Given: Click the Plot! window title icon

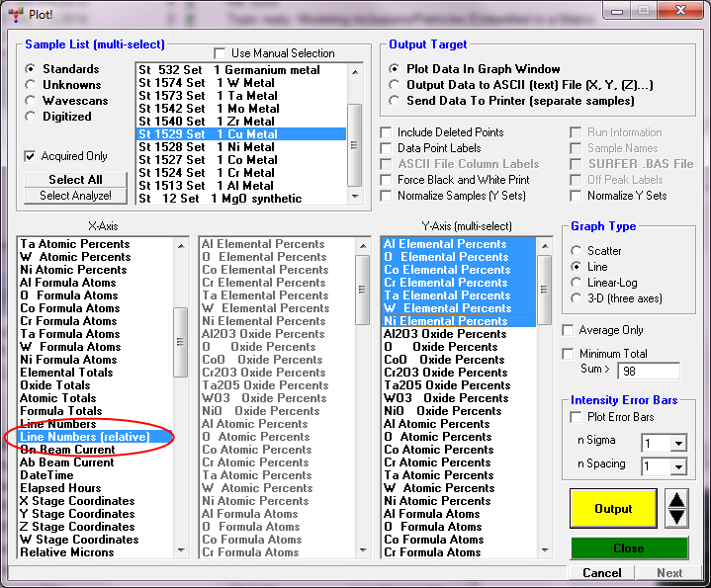Looking at the screenshot, I should (15, 11).
